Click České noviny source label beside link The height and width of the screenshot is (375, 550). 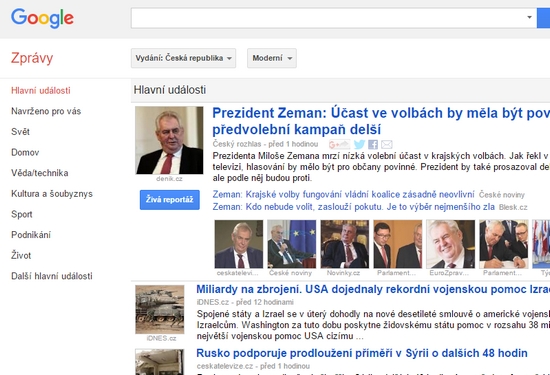point(502,195)
